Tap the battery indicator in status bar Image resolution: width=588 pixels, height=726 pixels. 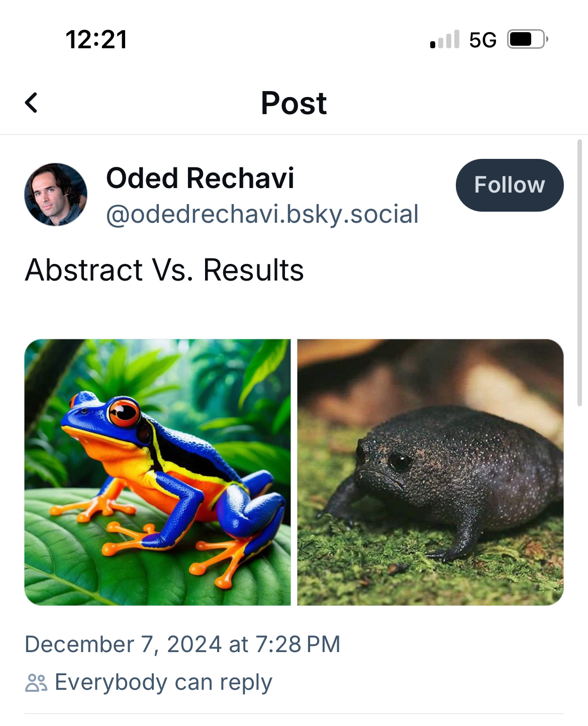click(x=526, y=39)
